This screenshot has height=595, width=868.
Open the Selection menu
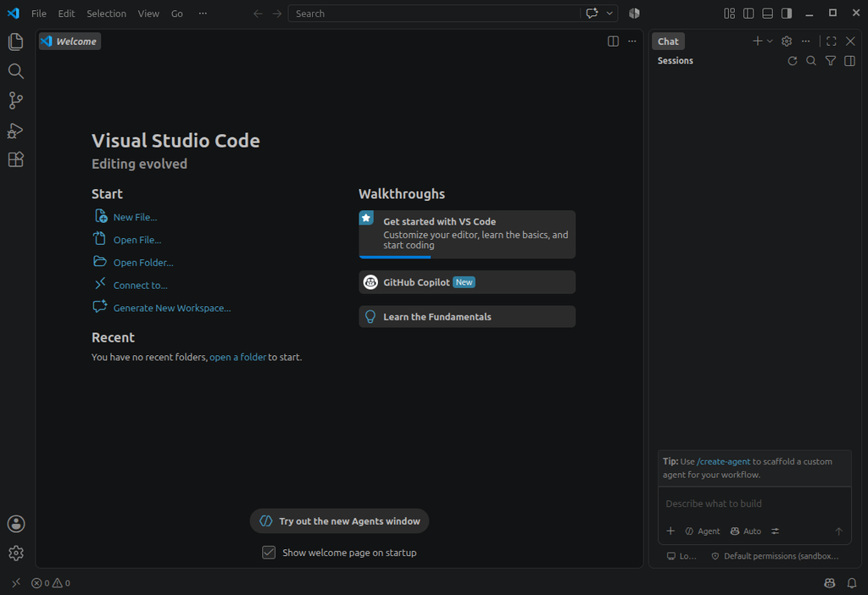106,14
